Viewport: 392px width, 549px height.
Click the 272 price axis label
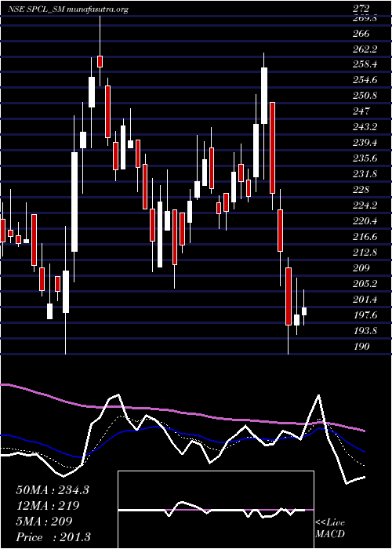point(361,9)
